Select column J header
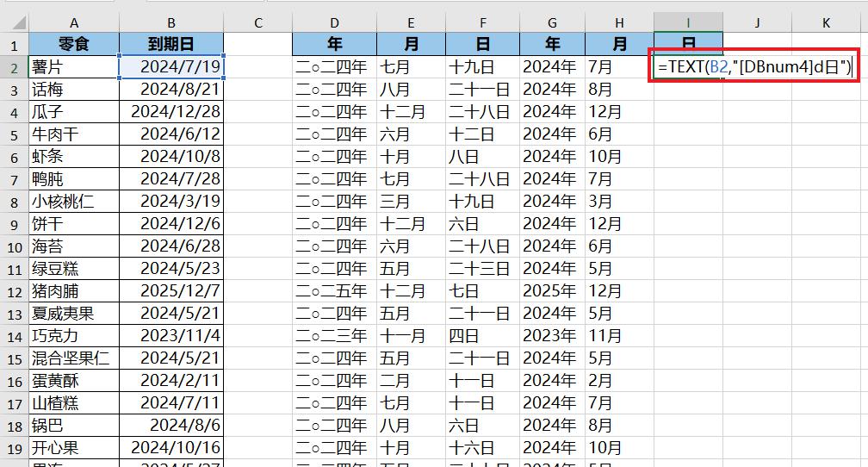 tap(757, 22)
